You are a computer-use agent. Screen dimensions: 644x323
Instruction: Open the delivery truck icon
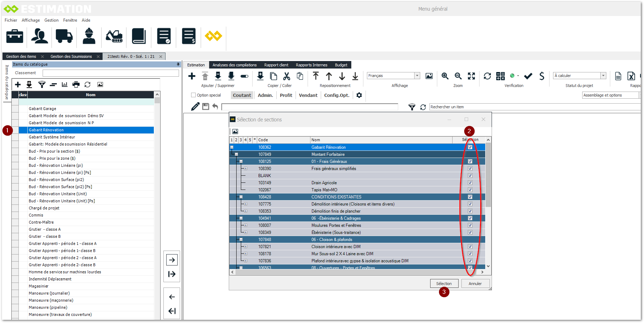pyautogui.click(x=64, y=36)
